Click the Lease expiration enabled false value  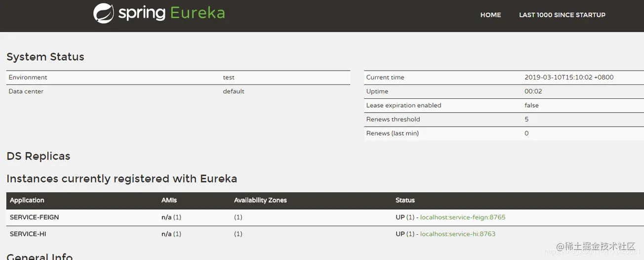click(531, 105)
